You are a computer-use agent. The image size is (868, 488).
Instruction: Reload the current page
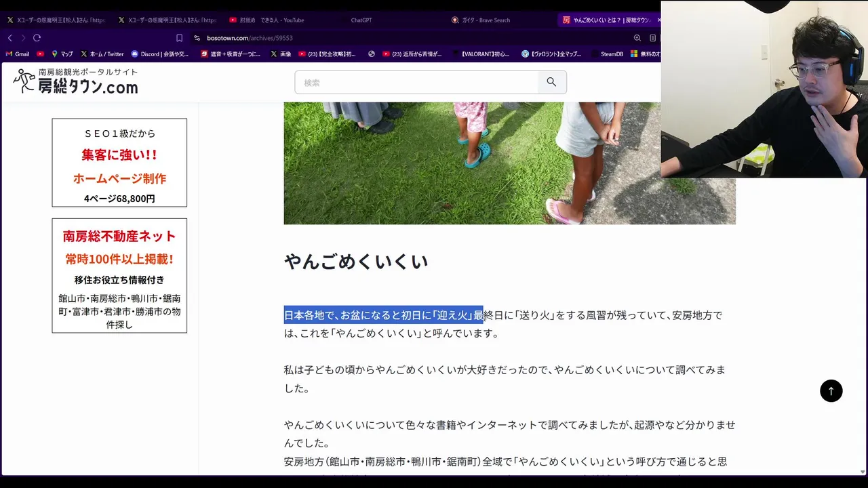[x=37, y=38]
